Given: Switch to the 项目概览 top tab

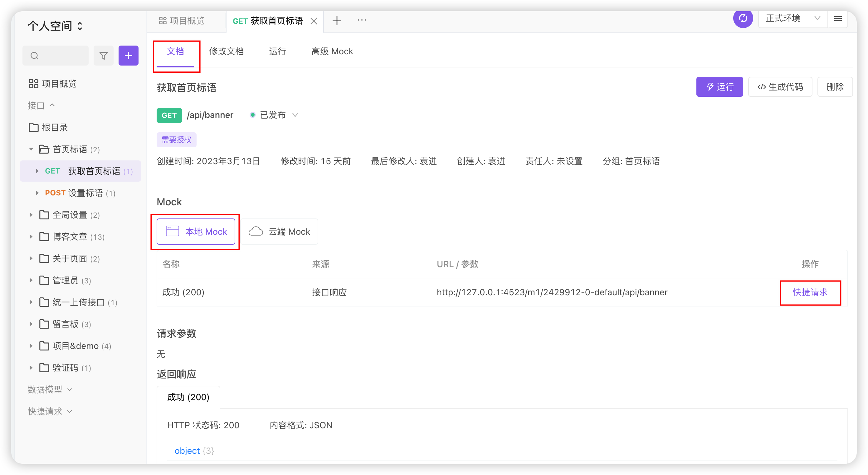Looking at the screenshot, I should (182, 21).
